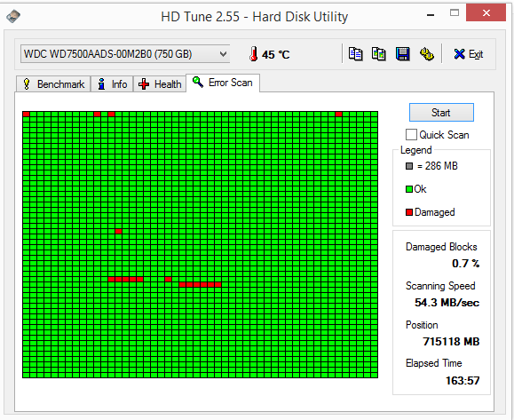Click the copy screenshot to clipboard icon

tap(378, 54)
